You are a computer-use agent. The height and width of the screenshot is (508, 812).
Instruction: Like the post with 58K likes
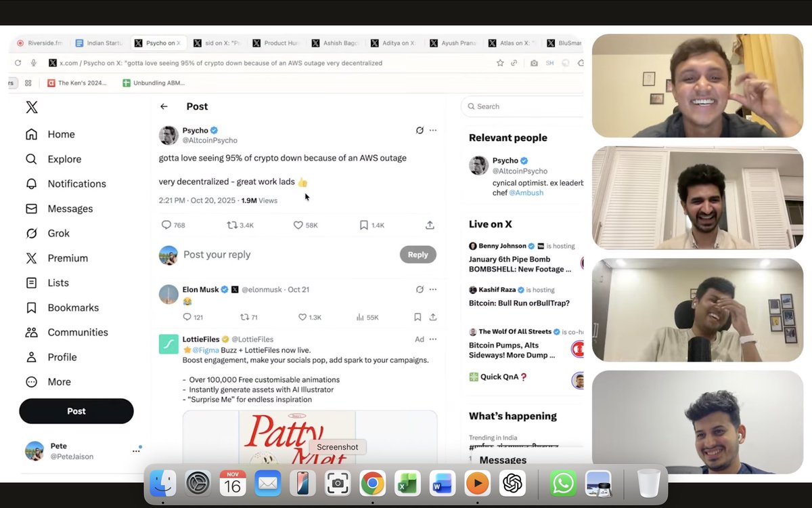[x=305, y=225]
